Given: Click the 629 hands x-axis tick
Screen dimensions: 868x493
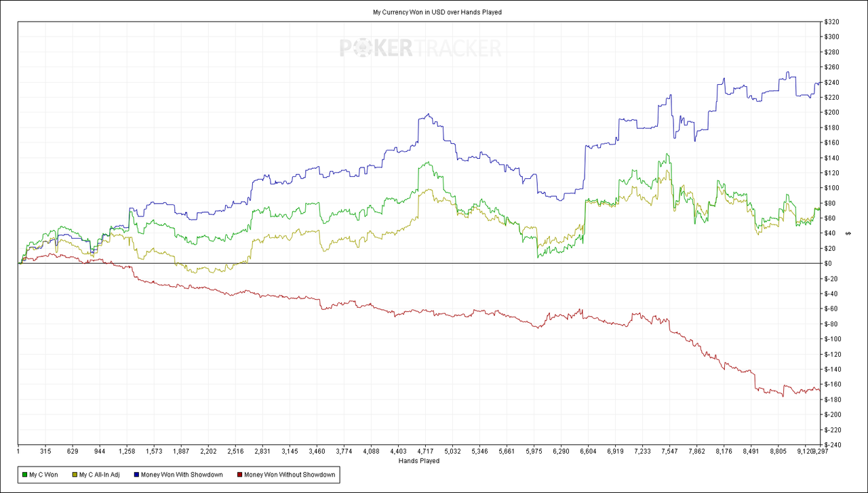Looking at the screenshot, I should coord(73,451).
